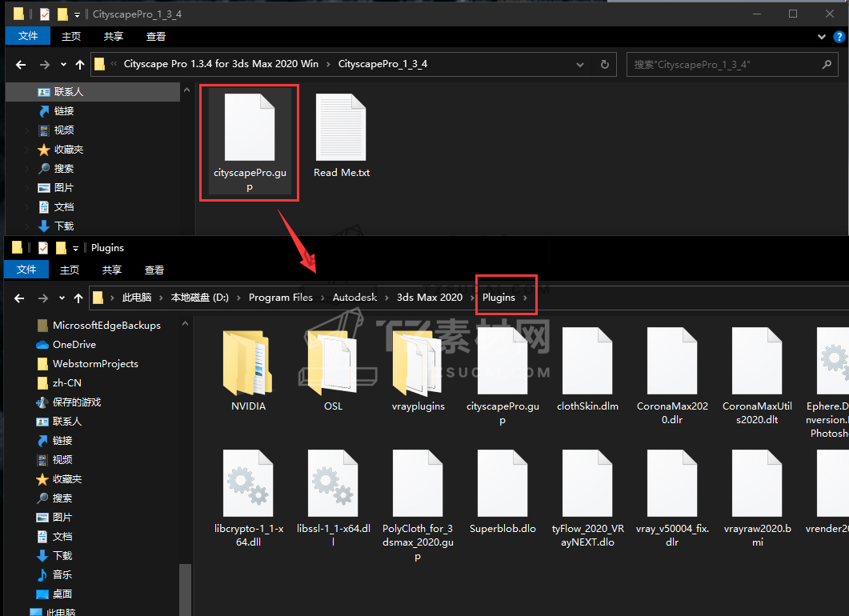
Task: Open the 共享 tab in CityscapePro_1_3_4 window
Action: pyautogui.click(x=113, y=36)
